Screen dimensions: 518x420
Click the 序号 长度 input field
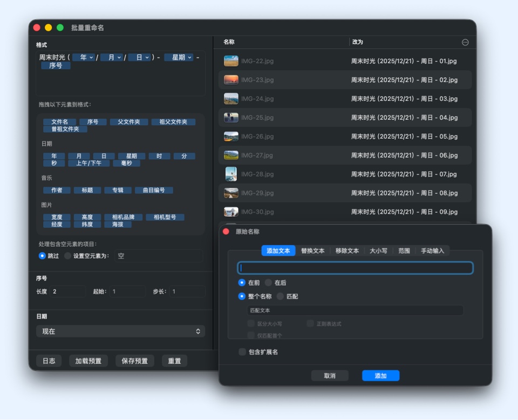67,292
